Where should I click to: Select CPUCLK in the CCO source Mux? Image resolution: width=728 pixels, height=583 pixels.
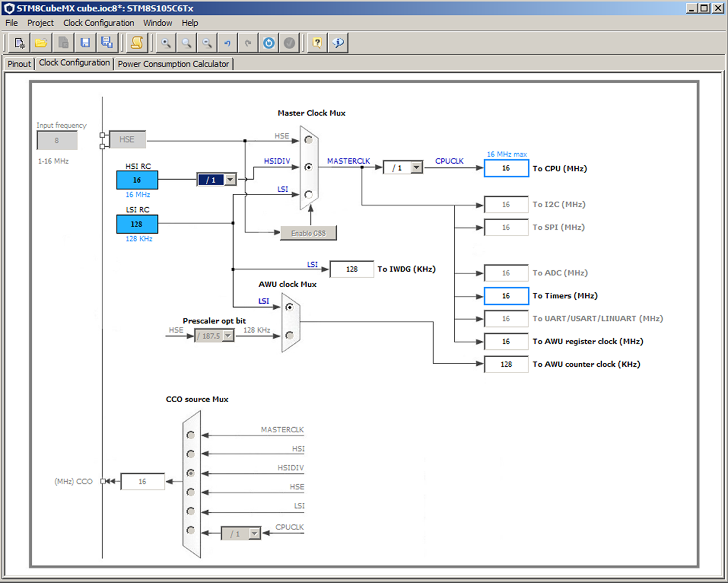click(191, 530)
